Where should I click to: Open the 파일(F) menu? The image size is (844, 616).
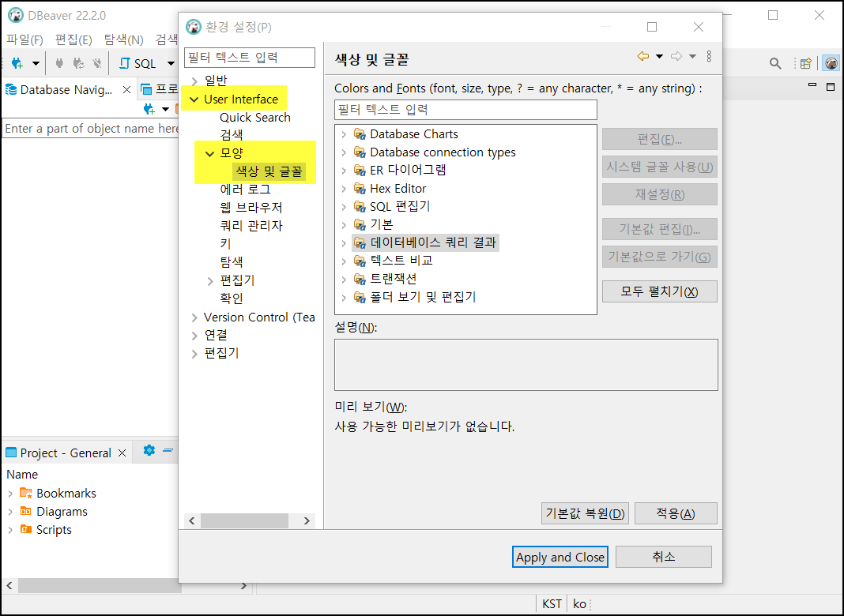tap(24, 39)
